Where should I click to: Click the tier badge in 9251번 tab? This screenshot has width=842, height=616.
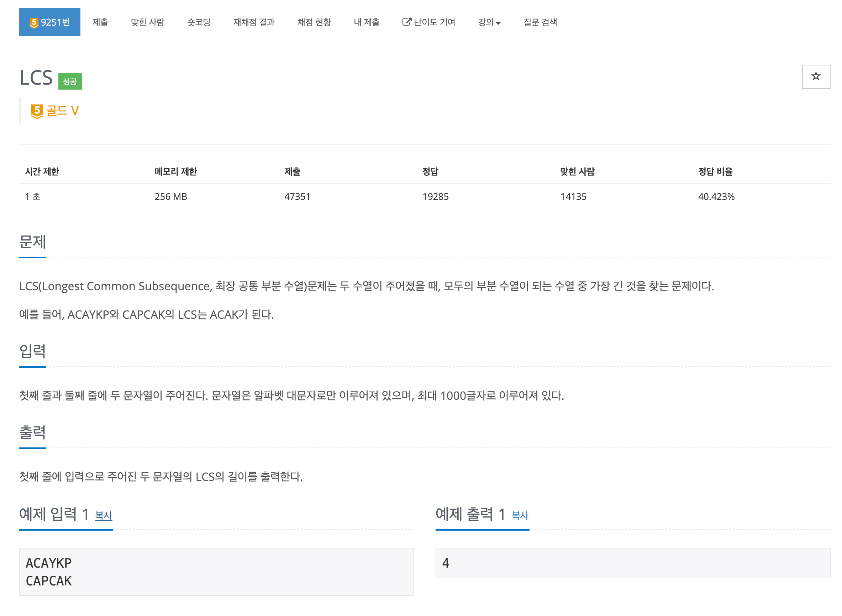point(34,22)
